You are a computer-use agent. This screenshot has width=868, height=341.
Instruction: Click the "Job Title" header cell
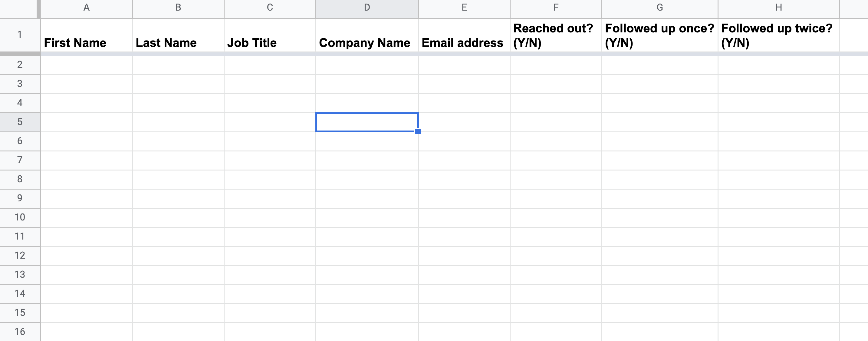coord(269,35)
